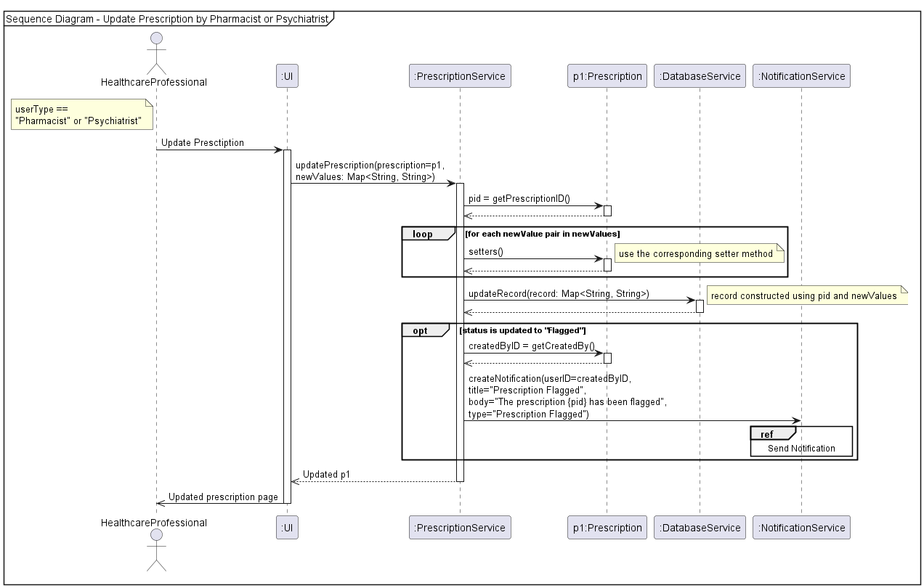Select the userType Pharmacist or Psychiatrist note
The image size is (924, 588).
point(81,114)
